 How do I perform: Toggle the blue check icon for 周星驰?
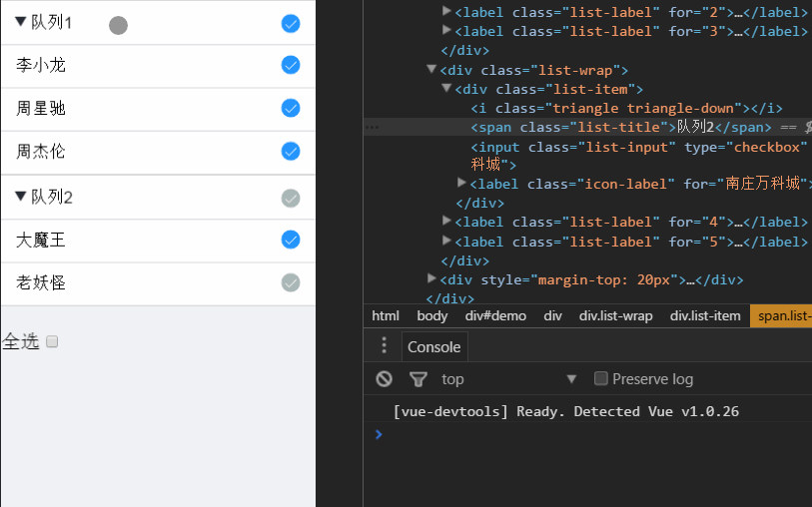(x=291, y=108)
